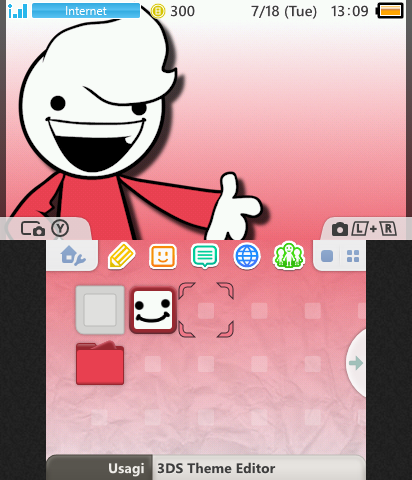The height and width of the screenshot is (480, 412).
Task: Enlarge icons with the four-square view button
Action: 353,256
